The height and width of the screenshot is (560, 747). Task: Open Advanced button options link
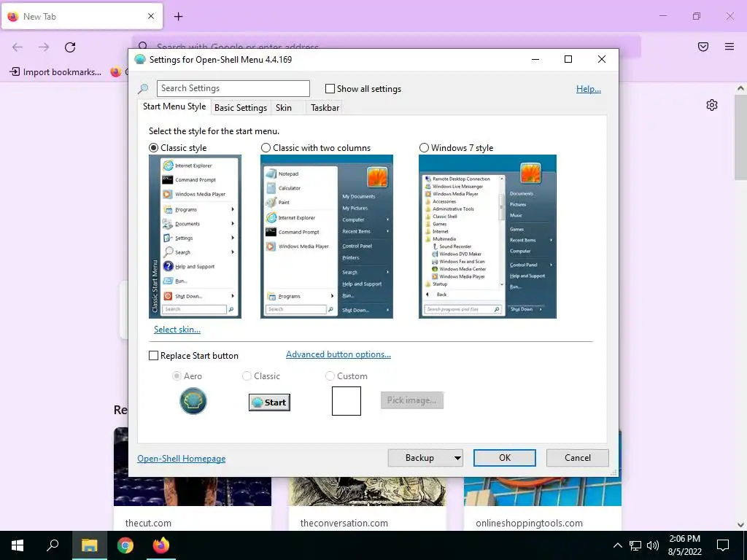tap(338, 354)
